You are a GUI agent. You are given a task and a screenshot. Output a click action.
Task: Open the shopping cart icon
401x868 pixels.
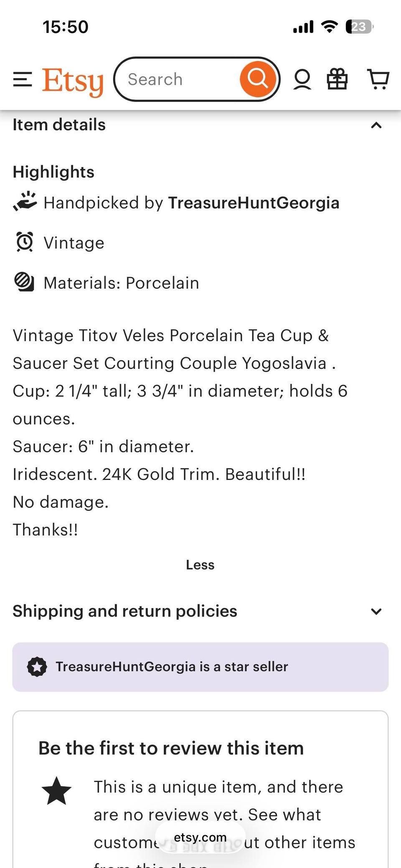(378, 79)
